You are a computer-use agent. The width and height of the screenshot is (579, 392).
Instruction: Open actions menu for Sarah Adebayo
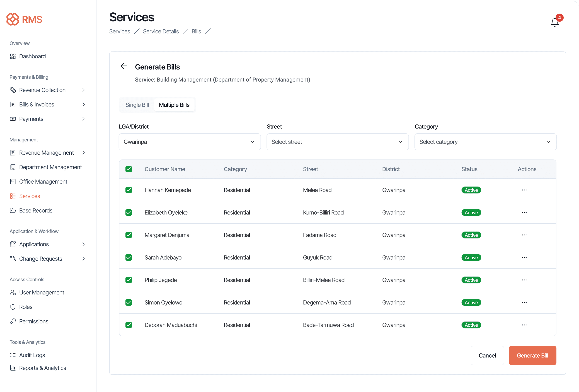(524, 258)
